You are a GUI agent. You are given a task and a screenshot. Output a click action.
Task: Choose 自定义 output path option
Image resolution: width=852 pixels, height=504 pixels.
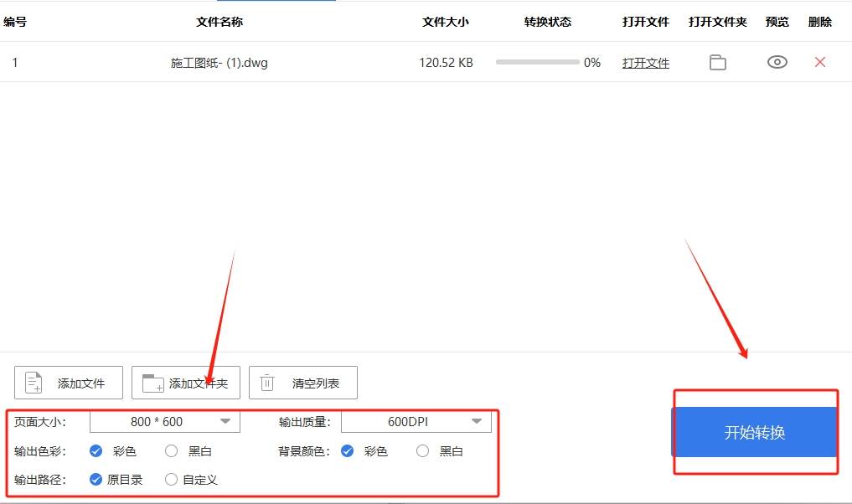click(x=171, y=479)
